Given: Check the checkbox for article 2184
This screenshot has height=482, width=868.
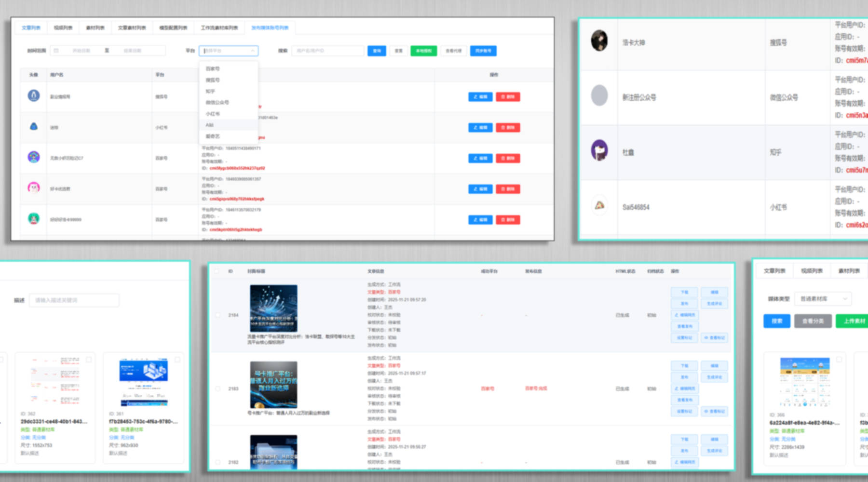Looking at the screenshot, I should (217, 315).
